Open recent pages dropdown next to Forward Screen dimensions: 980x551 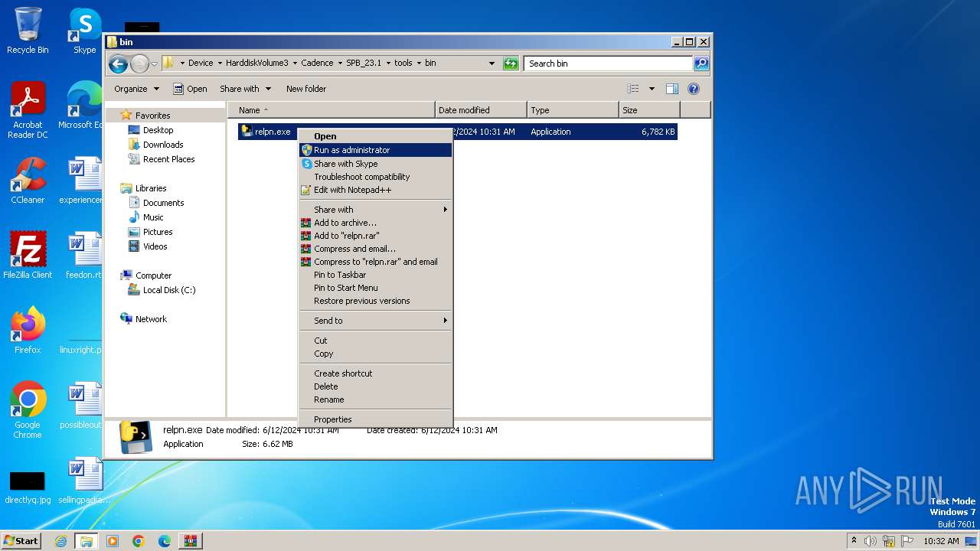155,64
